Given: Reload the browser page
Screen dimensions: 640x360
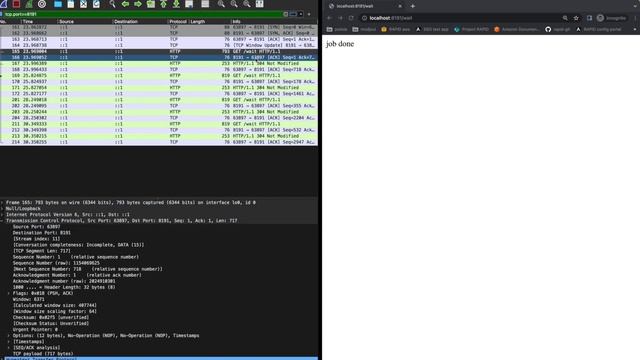Looking at the screenshot, I should click(x=351, y=18).
